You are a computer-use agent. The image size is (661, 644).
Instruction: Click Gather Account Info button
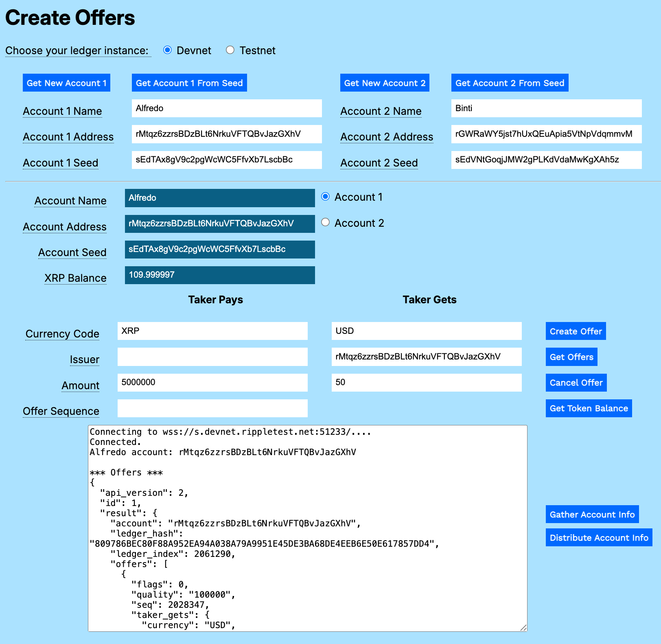(592, 515)
